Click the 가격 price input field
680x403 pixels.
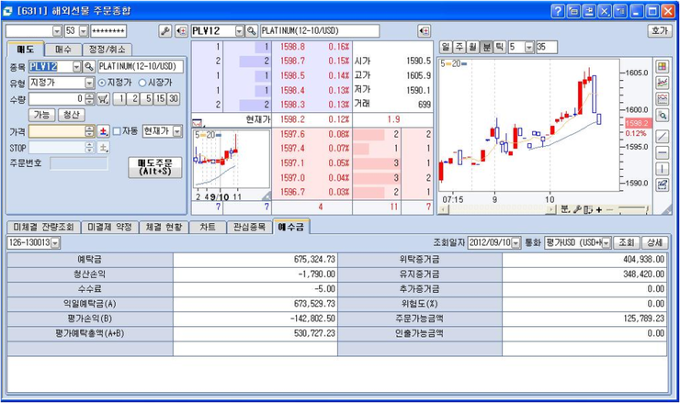click(57, 131)
